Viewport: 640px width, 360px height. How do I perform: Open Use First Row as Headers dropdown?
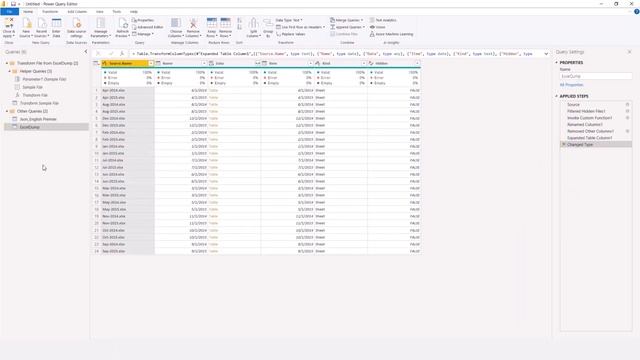301,27
